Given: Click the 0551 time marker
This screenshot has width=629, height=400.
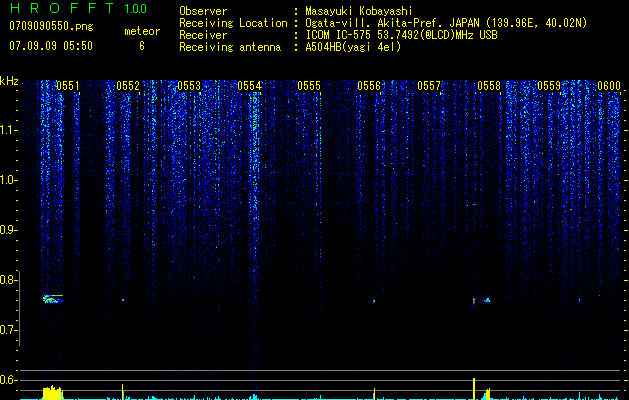Looking at the screenshot, I should click(x=68, y=86).
